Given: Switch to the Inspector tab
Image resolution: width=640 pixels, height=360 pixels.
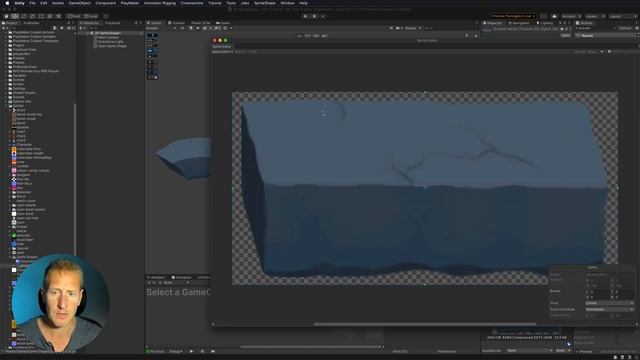Looking at the screenshot, I should coord(492,23).
